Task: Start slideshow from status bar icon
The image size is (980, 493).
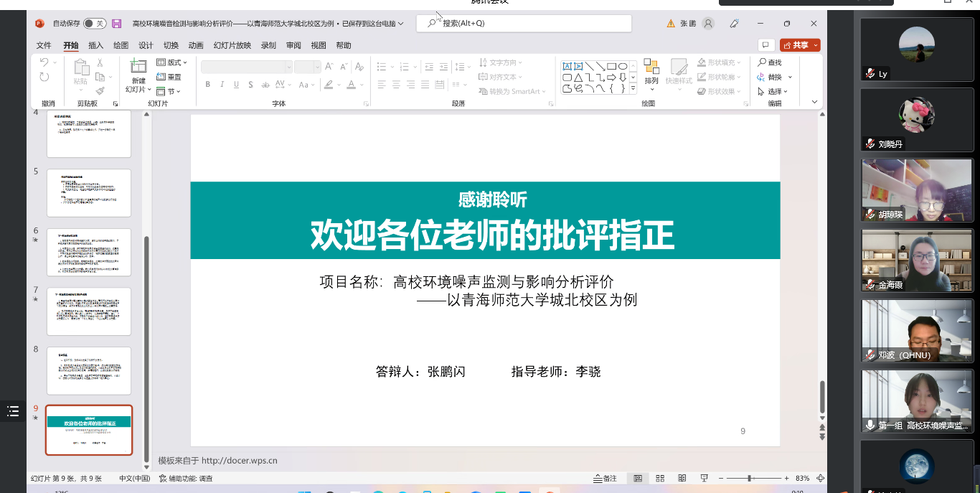Action: [705, 478]
